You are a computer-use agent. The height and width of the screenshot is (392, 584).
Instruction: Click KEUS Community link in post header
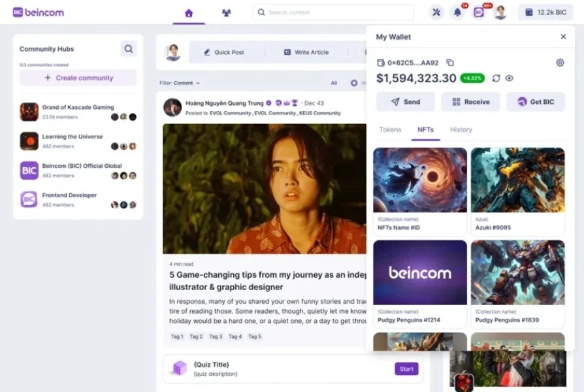pos(319,113)
